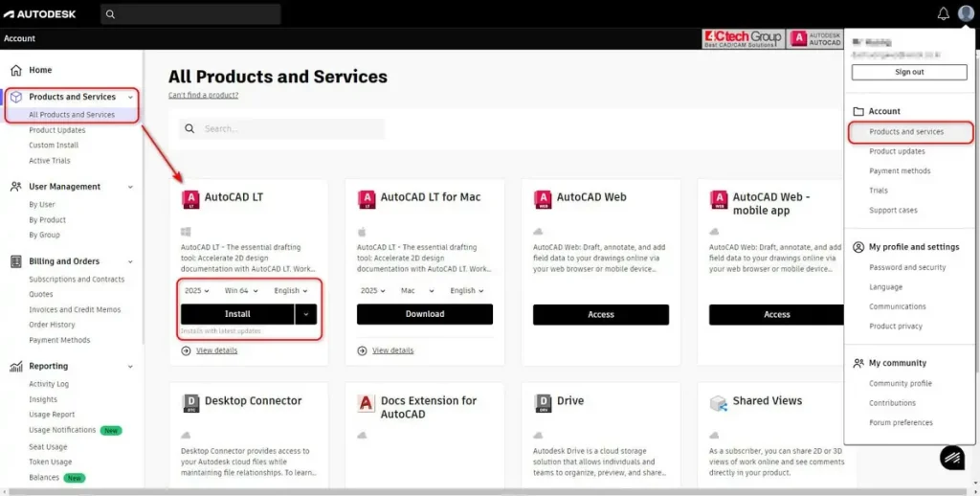Open AutoCAD LT for Mac version dropdown

coord(373,291)
